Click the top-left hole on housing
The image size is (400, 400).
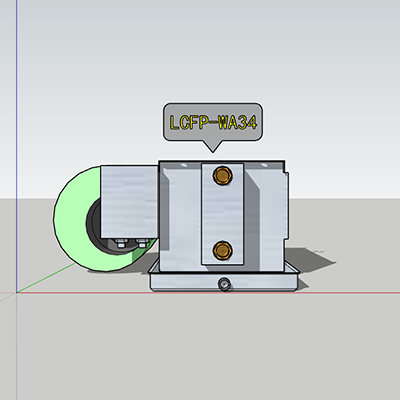pyautogui.click(x=183, y=165)
